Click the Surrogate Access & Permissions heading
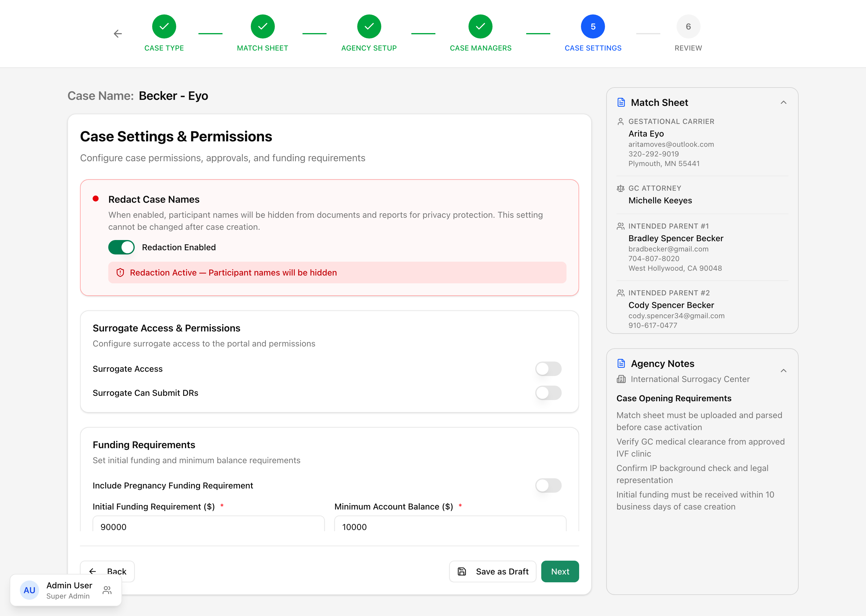The width and height of the screenshot is (866, 616). pyautogui.click(x=167, y=328)
